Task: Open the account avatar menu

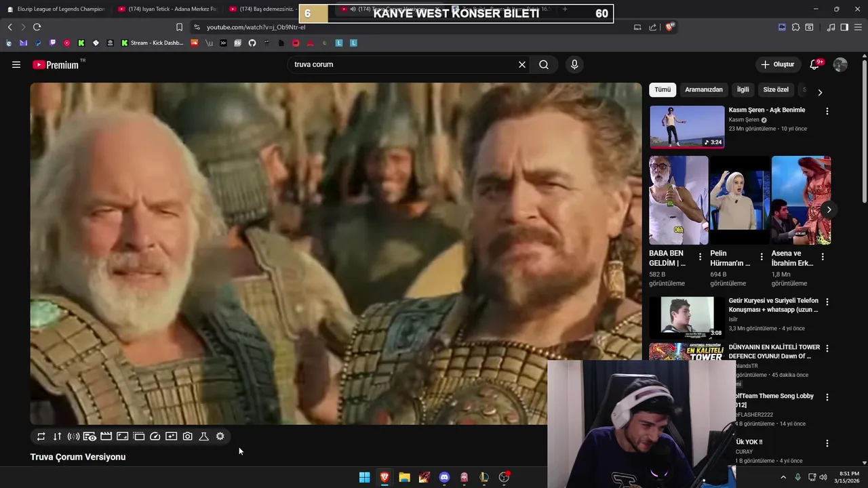Action: [x=840, y=64]
